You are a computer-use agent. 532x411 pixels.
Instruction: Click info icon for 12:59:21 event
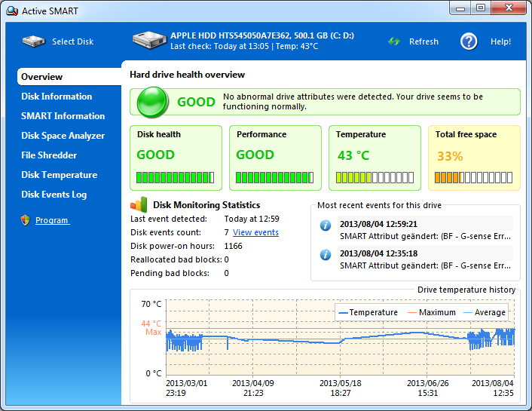(326, 225)
